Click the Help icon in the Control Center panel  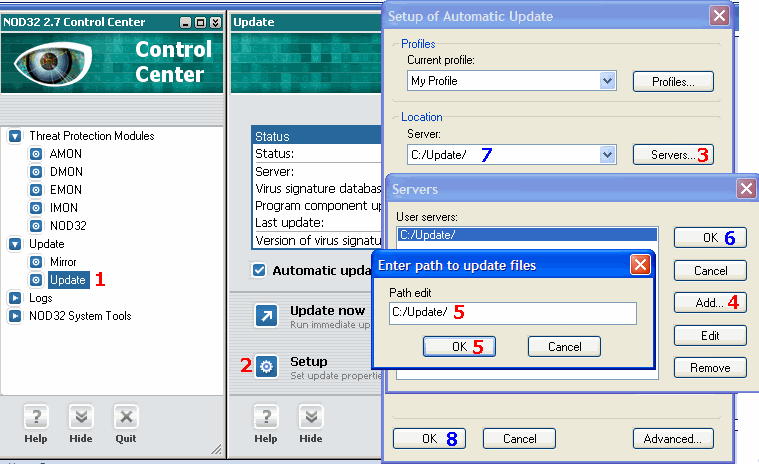click(36, 417)
